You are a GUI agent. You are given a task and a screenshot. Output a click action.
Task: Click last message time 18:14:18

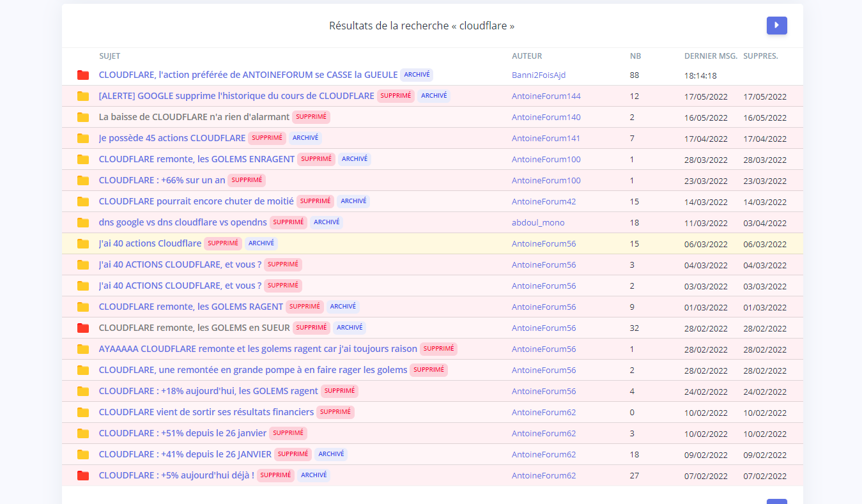700,75
